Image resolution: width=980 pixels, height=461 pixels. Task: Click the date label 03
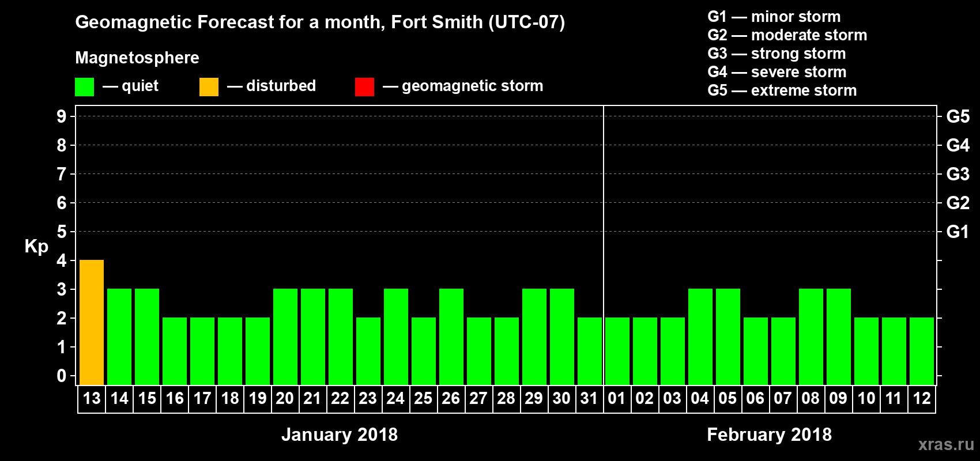point(672,399)
